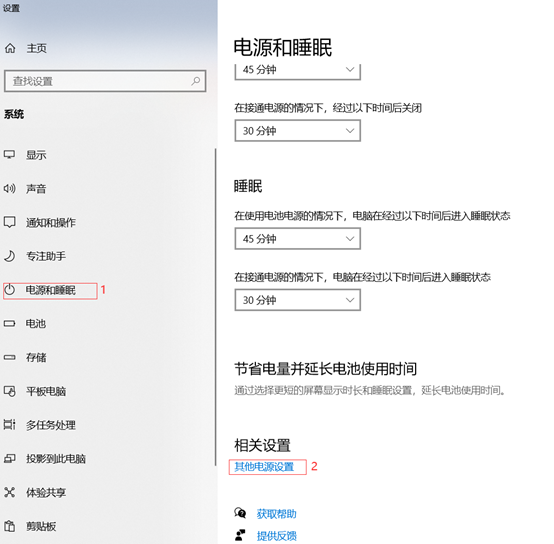Expand screen-off plugged-in 30 minutes dropdown
Image resolution: width=554 pixels, height=544 pixels.
[297, 131]
